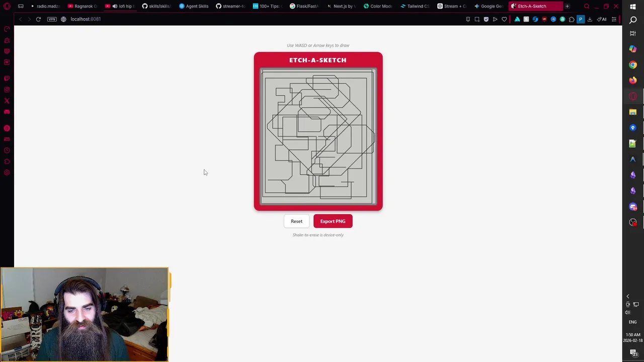Switch to the radio.madz tab
The width and height of the screenshot is (644, 362).
(45, 6)
